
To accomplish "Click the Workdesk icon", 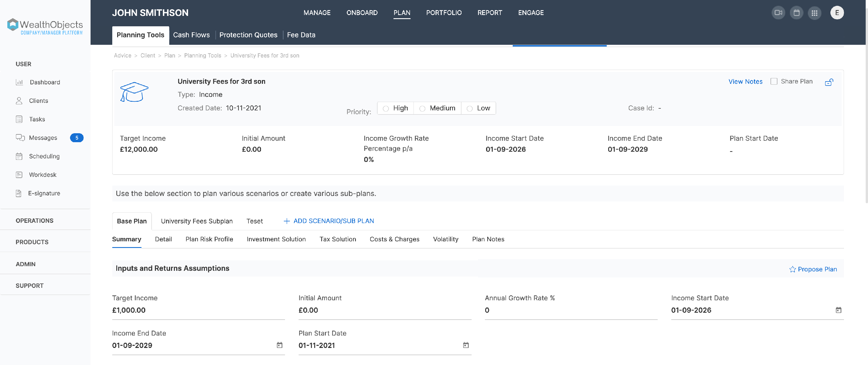I will tap(19, 175).
